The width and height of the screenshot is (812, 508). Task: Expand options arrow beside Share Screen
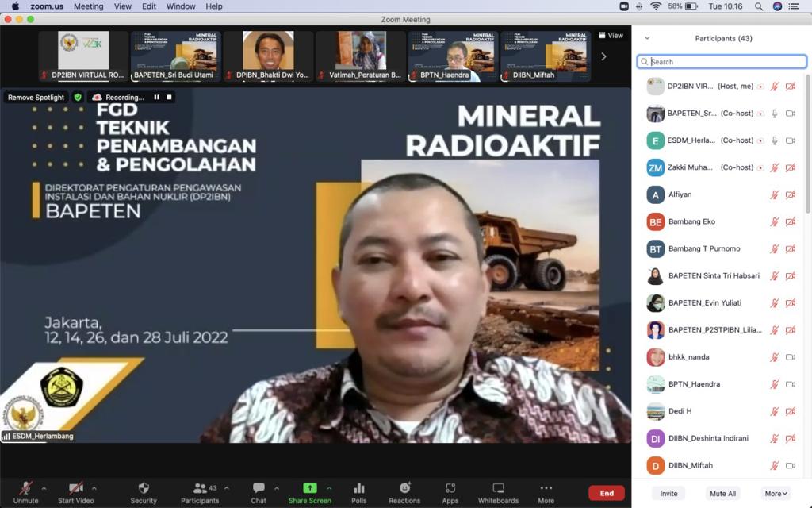pyautogui.click(x=329, y=488)
